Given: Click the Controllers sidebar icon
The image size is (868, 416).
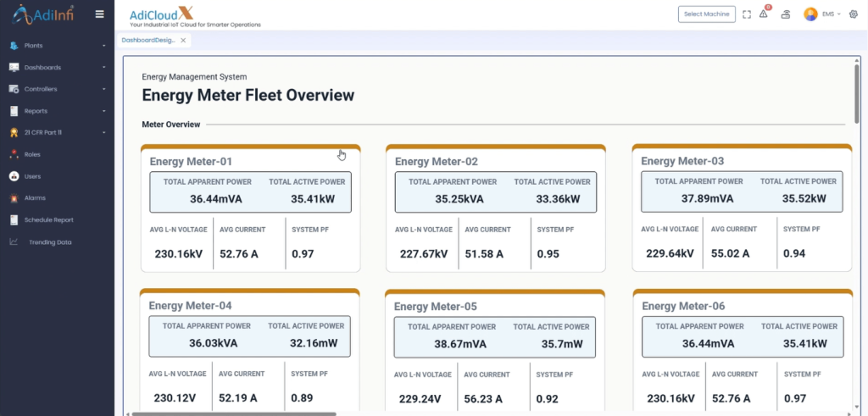Looking at the screenshot, I should click(14, 89).
